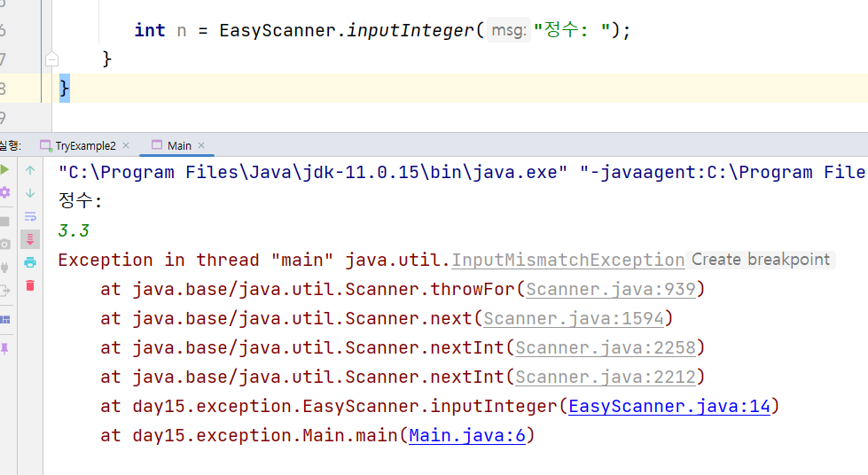
Task: Dump threads with the camera icon
Action: pos(4,244)
